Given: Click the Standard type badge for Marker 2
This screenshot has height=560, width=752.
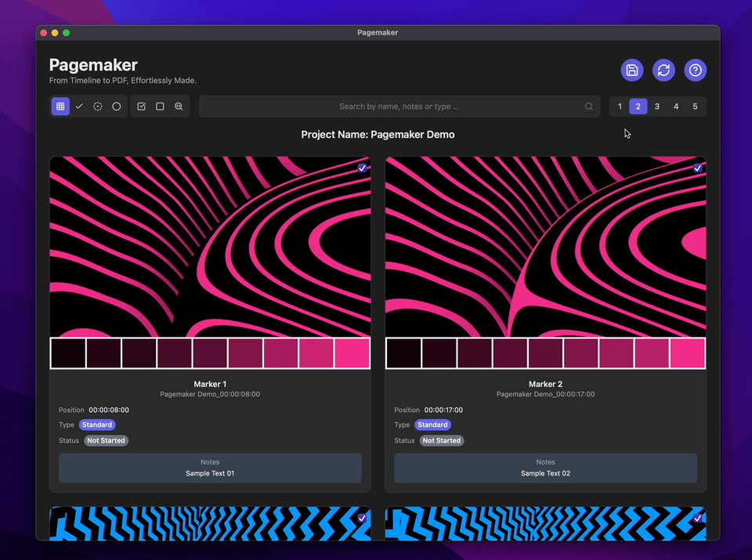Looking at the screenshot, I should 432,425.
